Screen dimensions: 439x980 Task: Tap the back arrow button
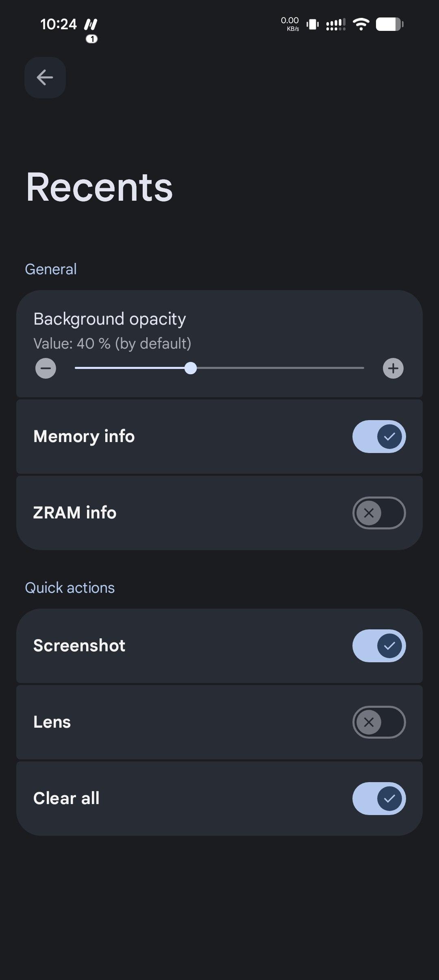[x=45, y=78]
